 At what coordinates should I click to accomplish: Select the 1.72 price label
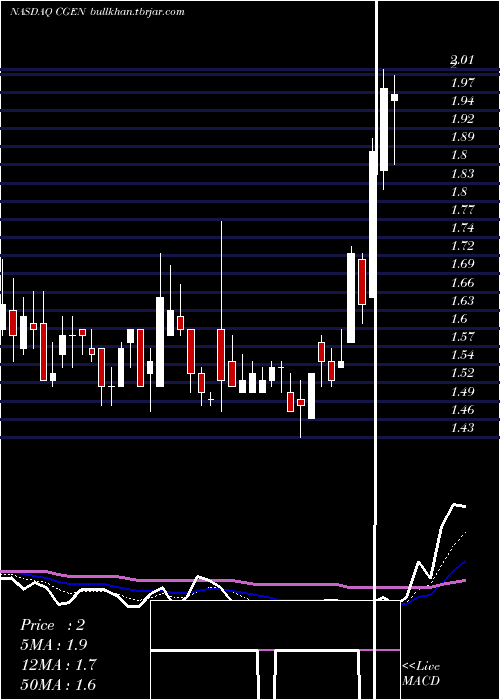(x=462, y=246)
